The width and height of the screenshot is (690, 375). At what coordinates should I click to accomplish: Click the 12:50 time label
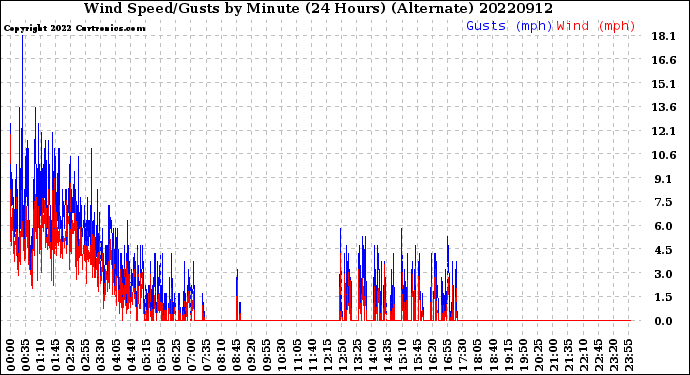coord(343,355)
